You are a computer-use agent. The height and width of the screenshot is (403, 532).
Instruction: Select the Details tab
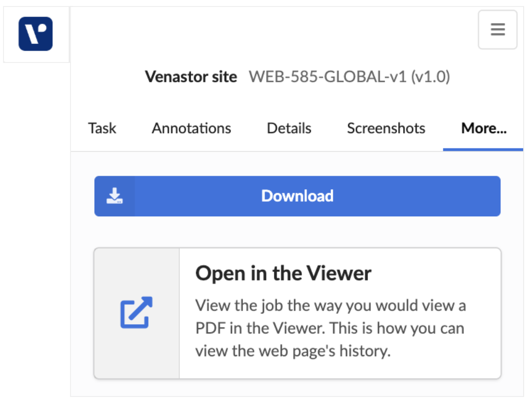point(289,128)
